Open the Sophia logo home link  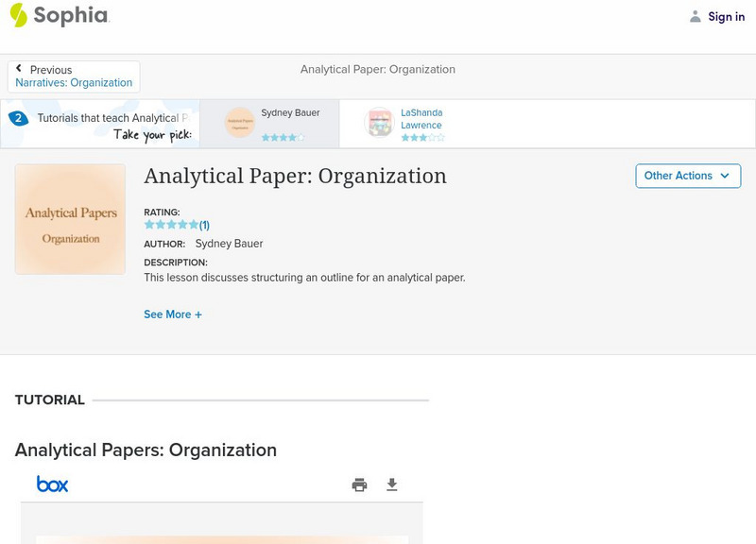60,15
